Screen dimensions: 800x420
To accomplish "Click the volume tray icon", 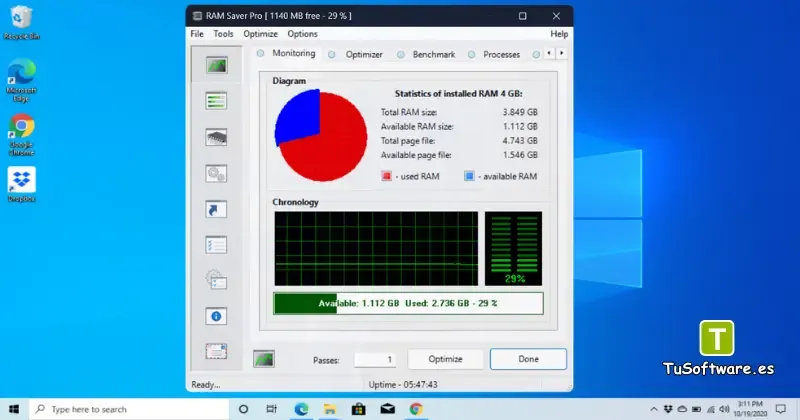I will pyautogui.click(x=724, y=409).
